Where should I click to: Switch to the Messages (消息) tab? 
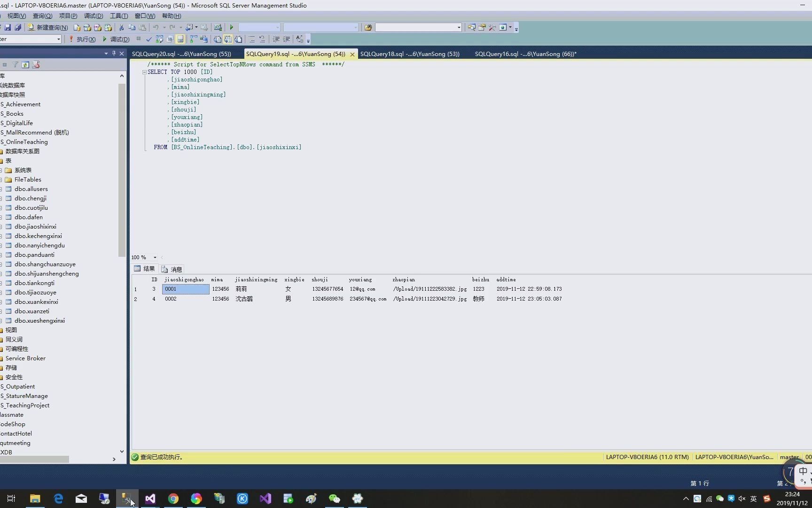(x=172, y=269)
